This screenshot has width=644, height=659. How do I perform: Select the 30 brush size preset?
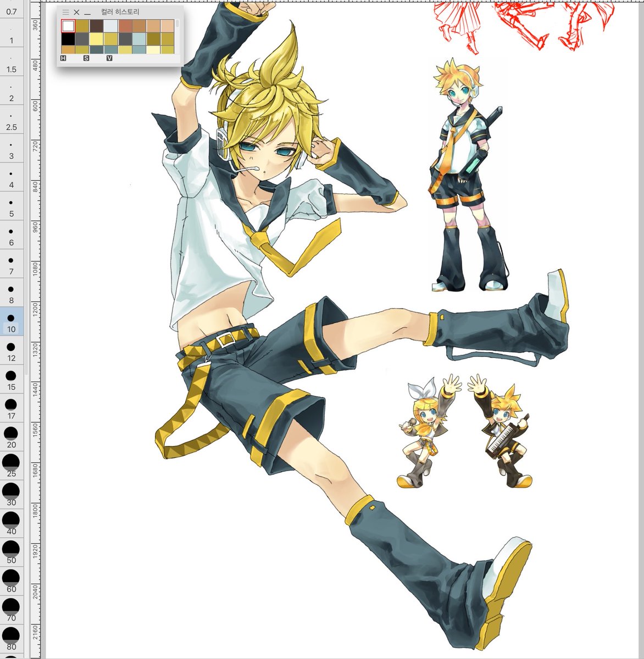(11, 495)
